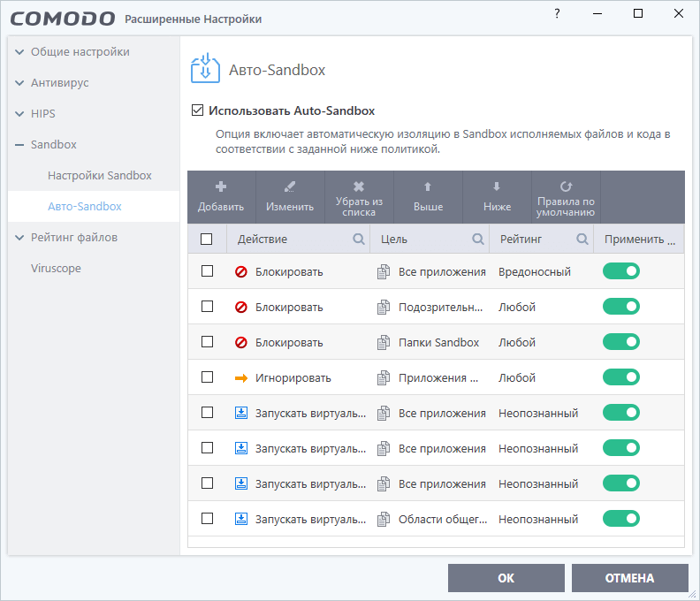The height and width of the screenshot is (601, 700).
Task: Open Антивирус label in sidebar
Action: click(60, 83)
